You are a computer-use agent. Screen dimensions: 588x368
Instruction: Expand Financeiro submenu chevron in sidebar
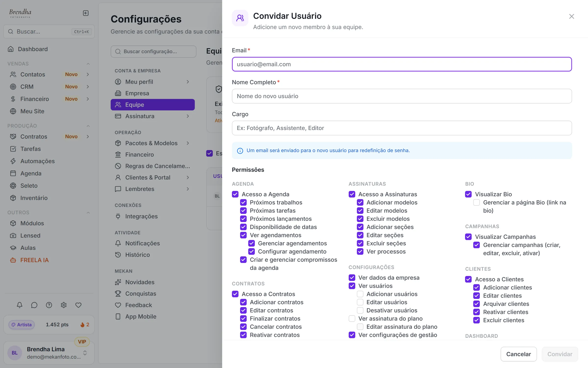click(88, 99)
